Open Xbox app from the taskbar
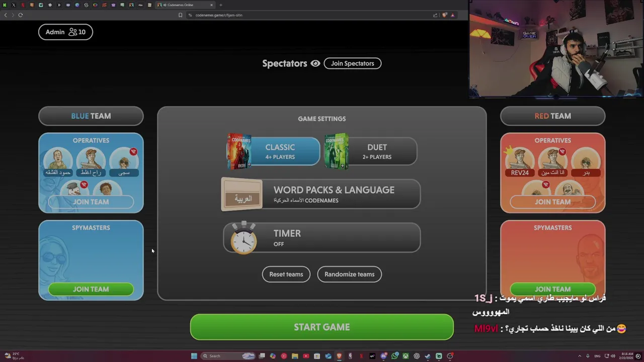Image resolution: width=644 pixels, height=362 pixels. click(x=406, y=356)
